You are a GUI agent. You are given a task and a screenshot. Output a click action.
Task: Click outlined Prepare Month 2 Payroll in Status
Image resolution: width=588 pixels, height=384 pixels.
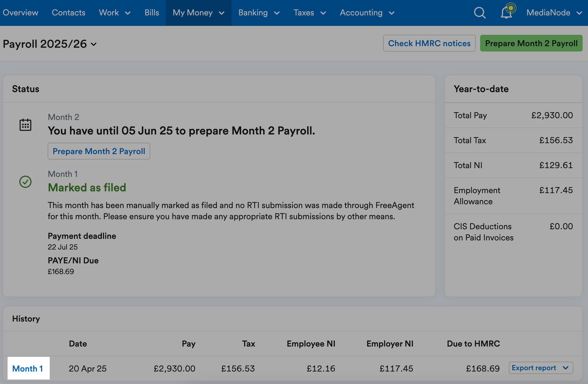99,151
